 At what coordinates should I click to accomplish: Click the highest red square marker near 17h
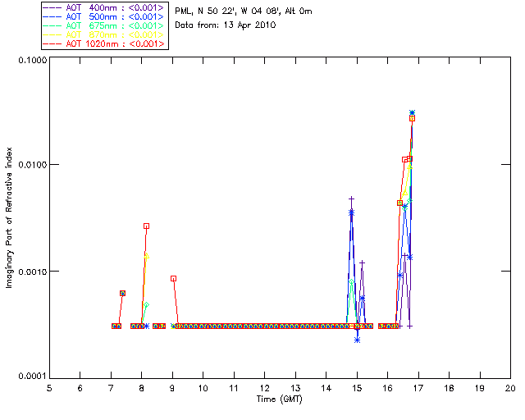pos(412,119)
